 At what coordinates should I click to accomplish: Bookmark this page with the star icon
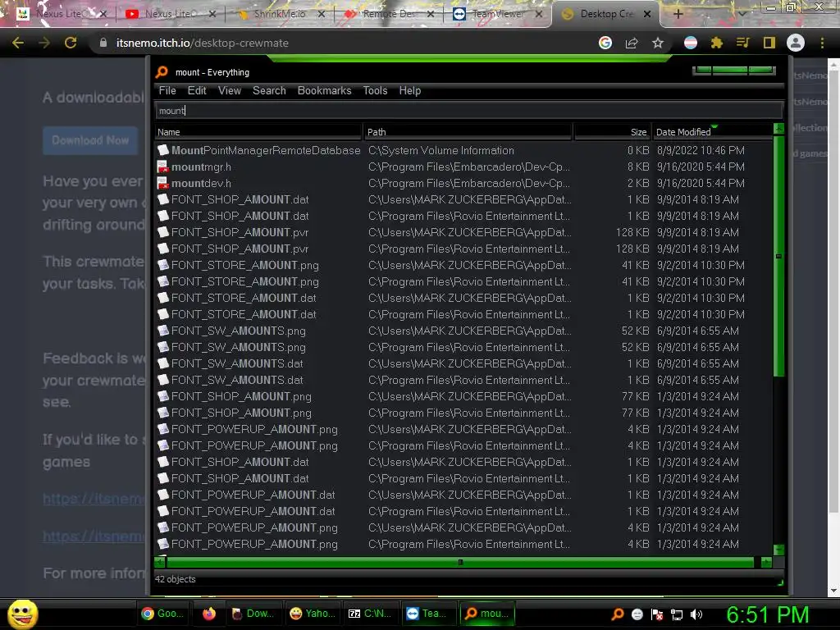click(x=658, y=43)
